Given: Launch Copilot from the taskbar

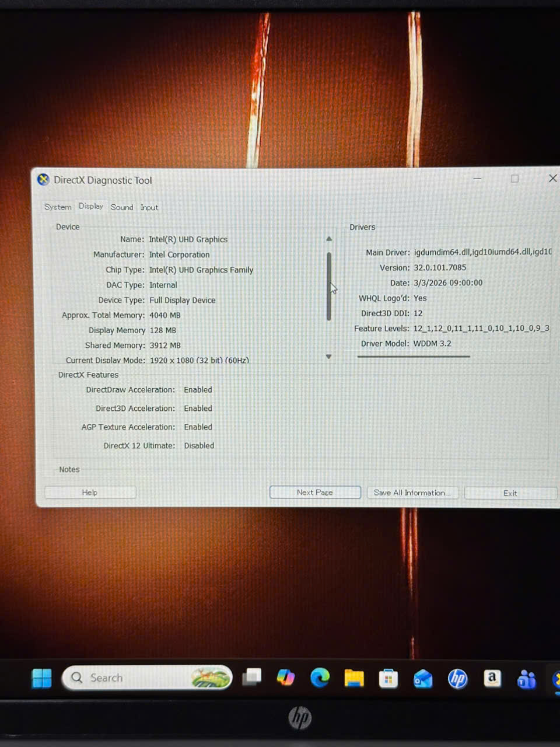Looking at the screenshot, I should tap(285, 678).
